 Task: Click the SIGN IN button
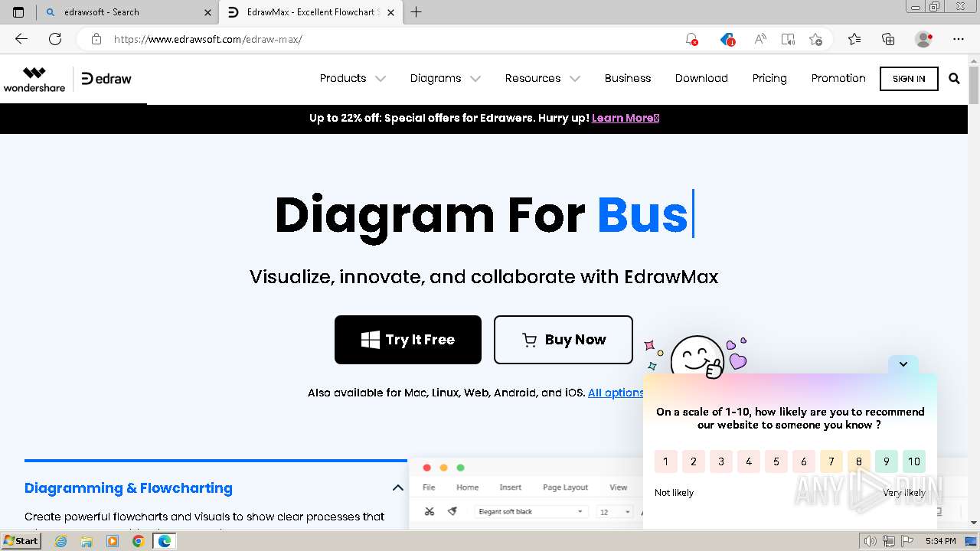909,79
